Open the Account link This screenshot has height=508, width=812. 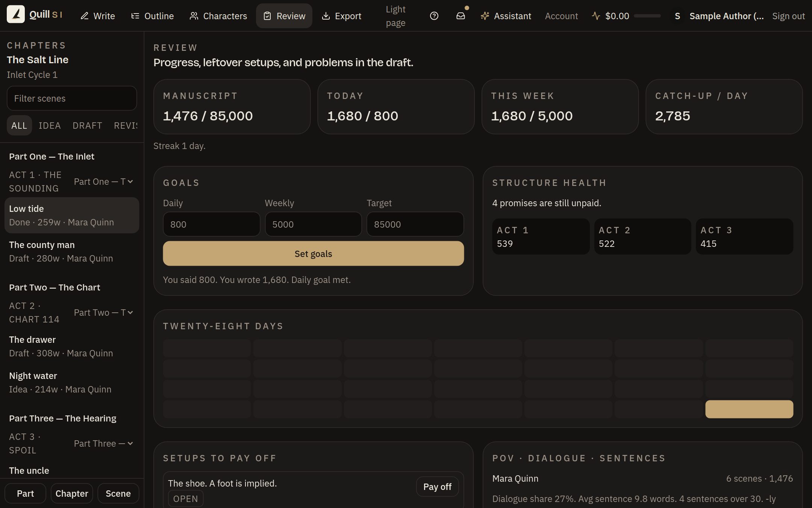tap(561, 16)
